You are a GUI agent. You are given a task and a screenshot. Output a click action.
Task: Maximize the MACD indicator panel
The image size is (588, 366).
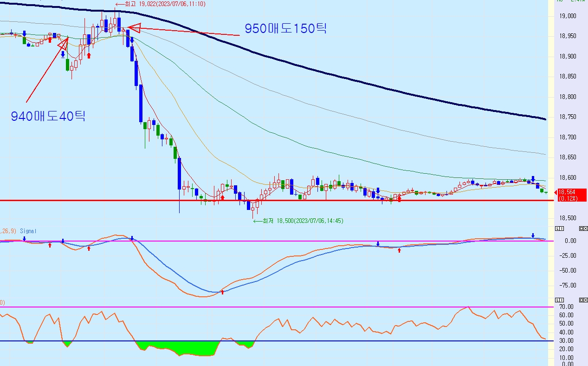[582, 229]
